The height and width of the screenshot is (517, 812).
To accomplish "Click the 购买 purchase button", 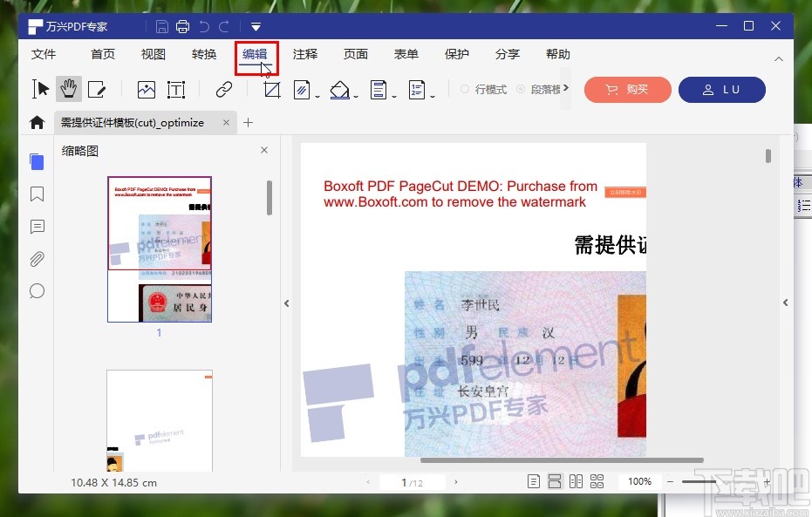I will pyautogui.click(x=627, y=90).
